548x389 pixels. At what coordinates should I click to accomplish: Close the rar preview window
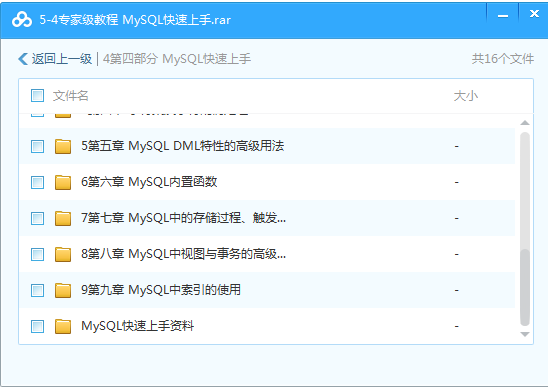click(x=534, y=14)
